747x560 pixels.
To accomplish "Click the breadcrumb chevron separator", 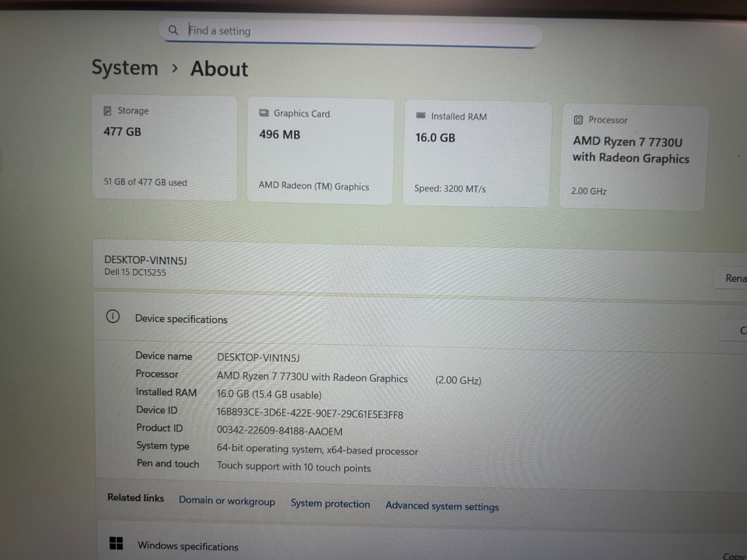I will (175, 69).
